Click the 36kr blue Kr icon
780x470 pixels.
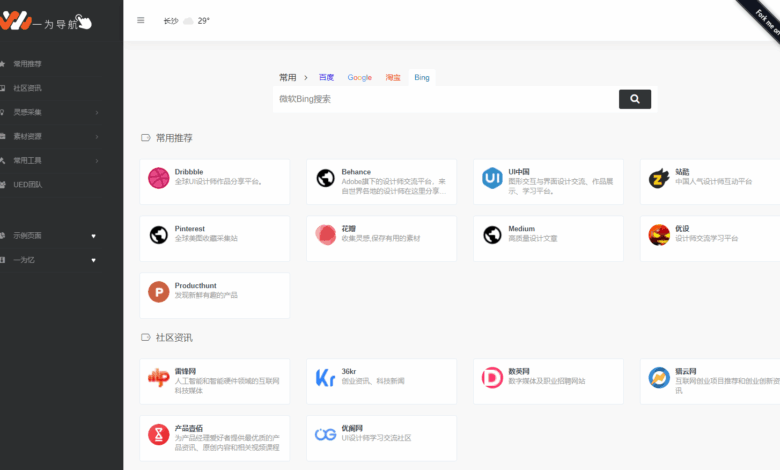tap(325, 378)
